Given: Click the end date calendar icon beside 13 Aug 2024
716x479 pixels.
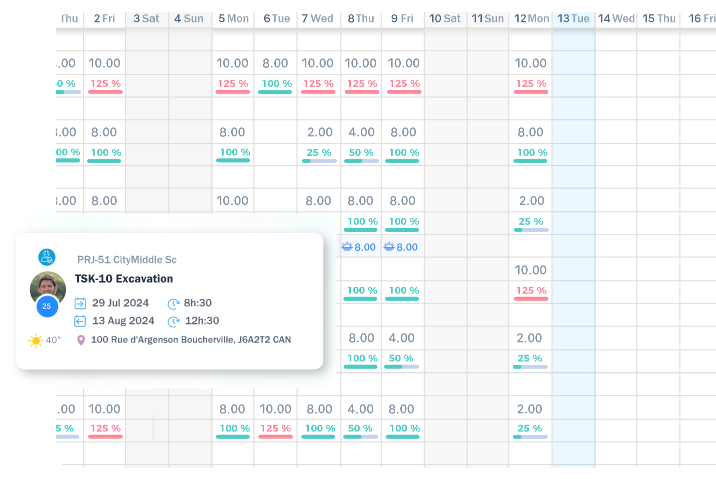Looking at the screenshot, I should tap(81, 321).
